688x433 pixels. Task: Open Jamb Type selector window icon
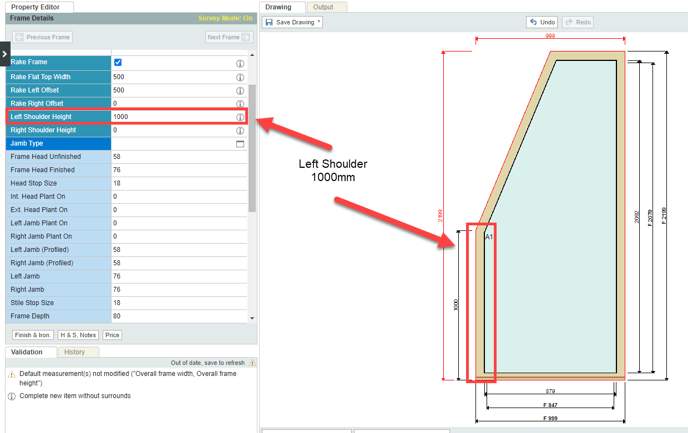[240, 144]
